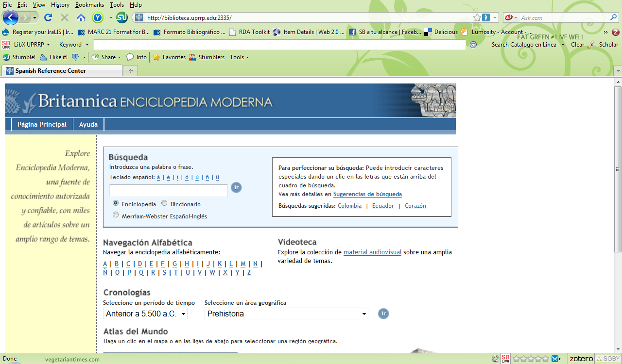This screenshot has height=364, width=622.
Task: Follow the 'Sugerencias de búsqueda' link
Action: [367, 194]
